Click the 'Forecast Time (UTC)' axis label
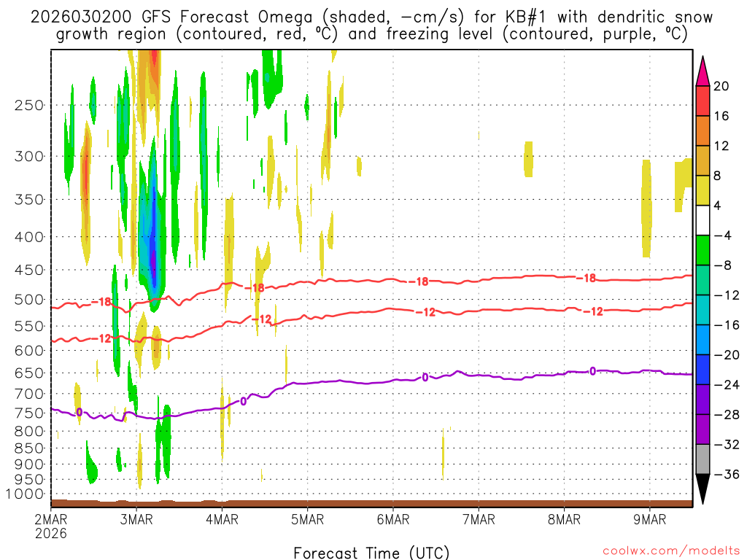The height and width of the screenshot is (560, 747). pyautogui.click(x=371, y=553)
